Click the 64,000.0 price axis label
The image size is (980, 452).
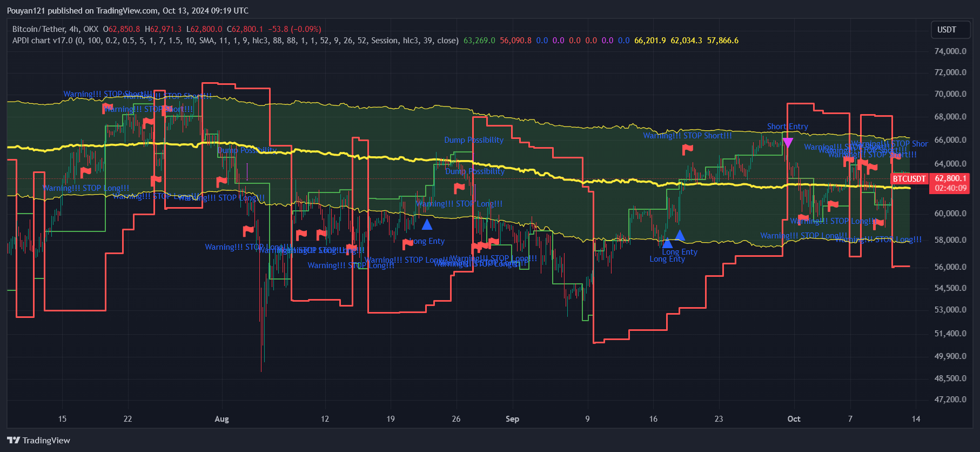pos(950,164)
